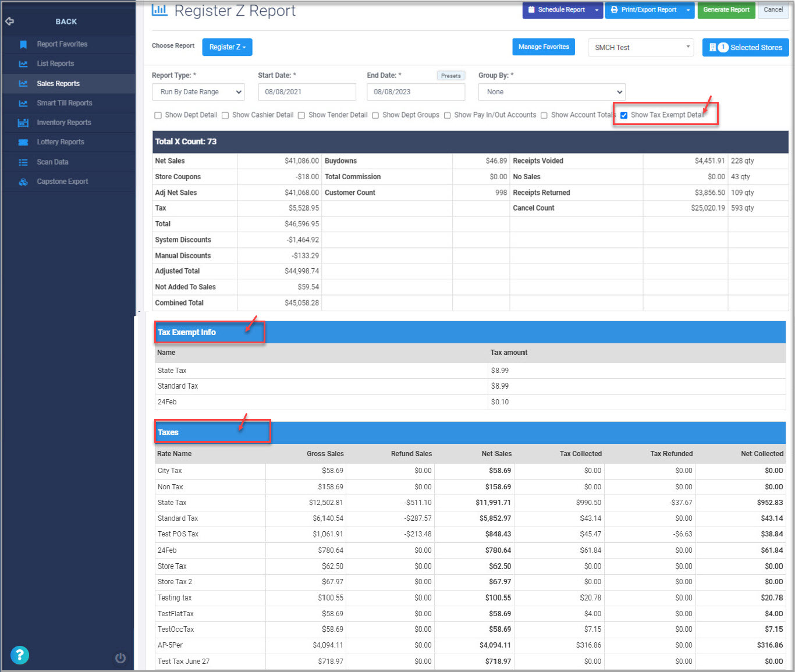Toggle Show Account Totals checkbox
Image resolution: width=795 pixels, height=672 pixels.
point(544,115)
